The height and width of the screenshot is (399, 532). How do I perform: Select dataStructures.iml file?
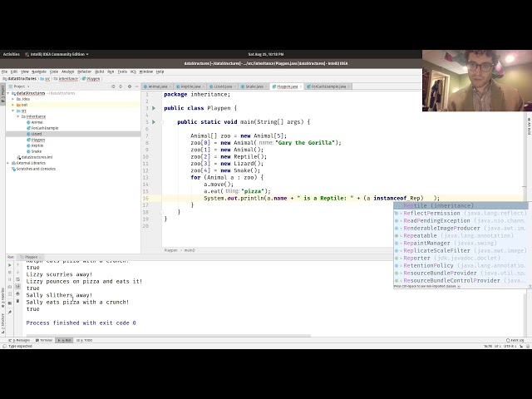click(x=37, y=157)
